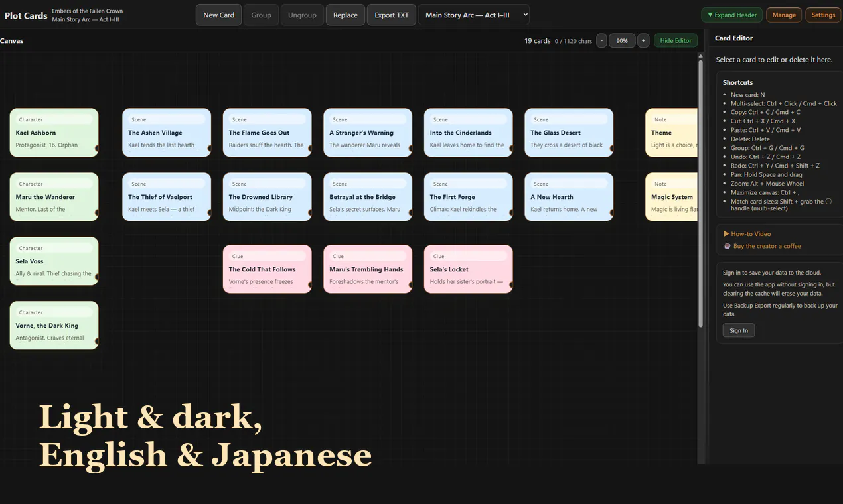The image size is (843, 504).
Task: Grab resize handle on The Drowned Library card
Action: coord(310,213)
